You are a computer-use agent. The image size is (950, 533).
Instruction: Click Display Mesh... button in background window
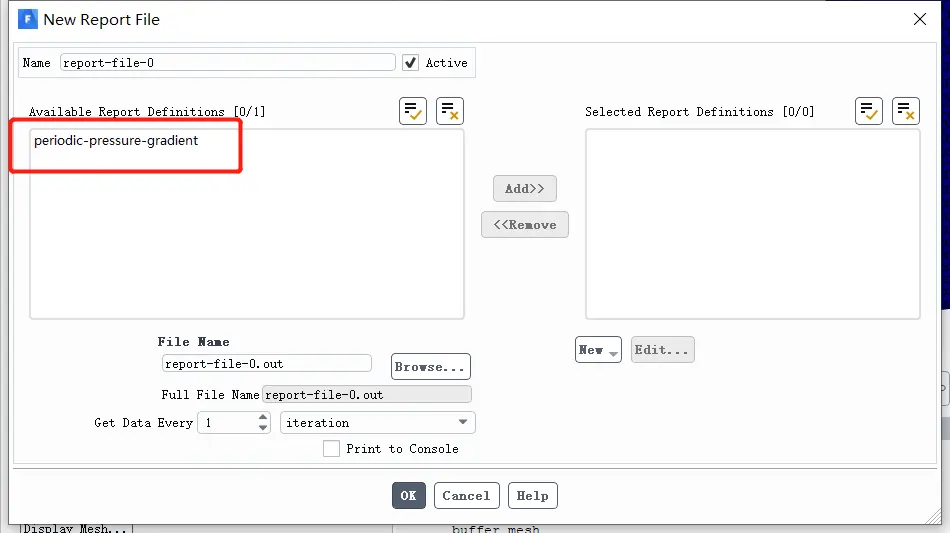tap(76, 529)
